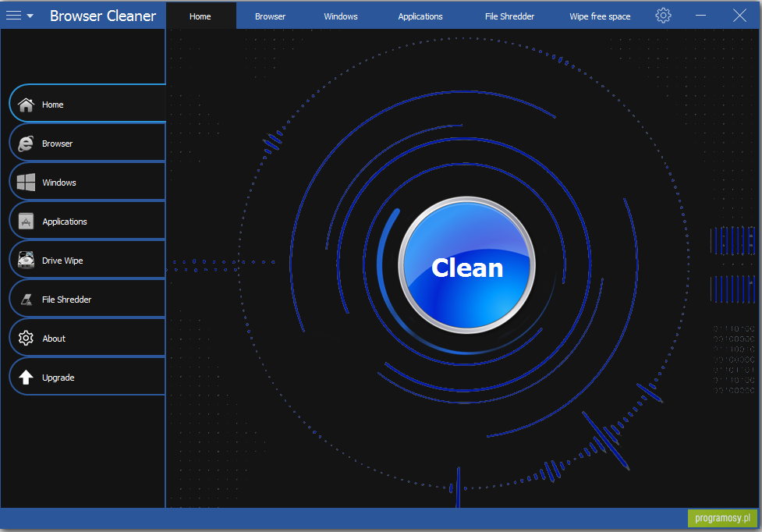Switch to the Applications tab

coord(420,15)
